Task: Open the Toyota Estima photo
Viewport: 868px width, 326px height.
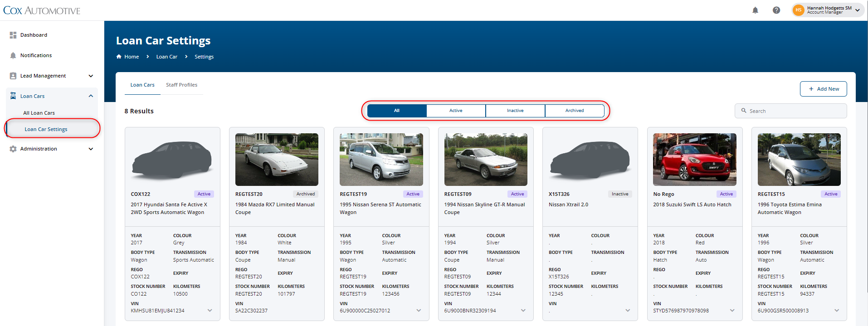Action: tap(799, 160)
